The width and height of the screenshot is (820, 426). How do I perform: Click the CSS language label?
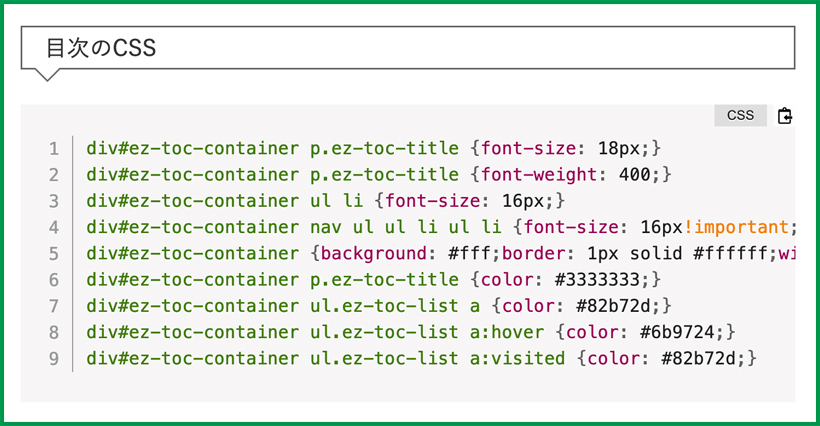pyautogui.click(x=740, y=115)
